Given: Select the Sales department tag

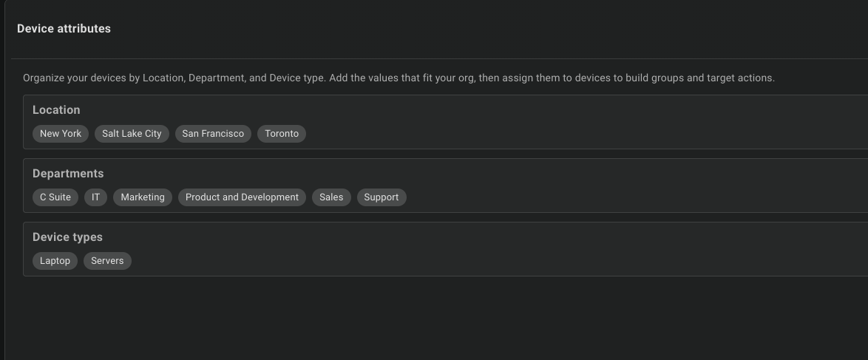Looking at the screenshot, I should (331, 197).
